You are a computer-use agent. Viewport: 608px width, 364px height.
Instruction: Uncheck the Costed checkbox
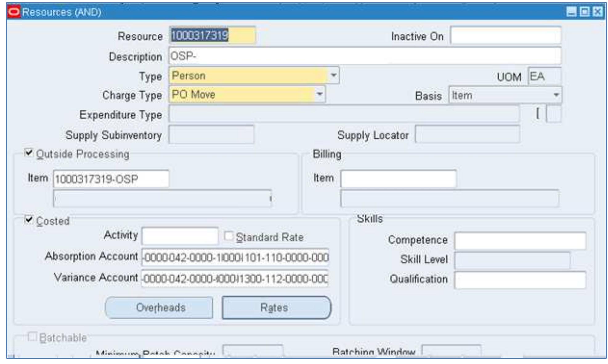[29, 220]
